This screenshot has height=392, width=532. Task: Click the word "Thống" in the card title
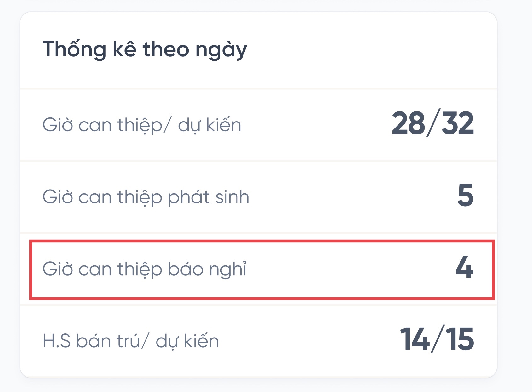point(74,50)
